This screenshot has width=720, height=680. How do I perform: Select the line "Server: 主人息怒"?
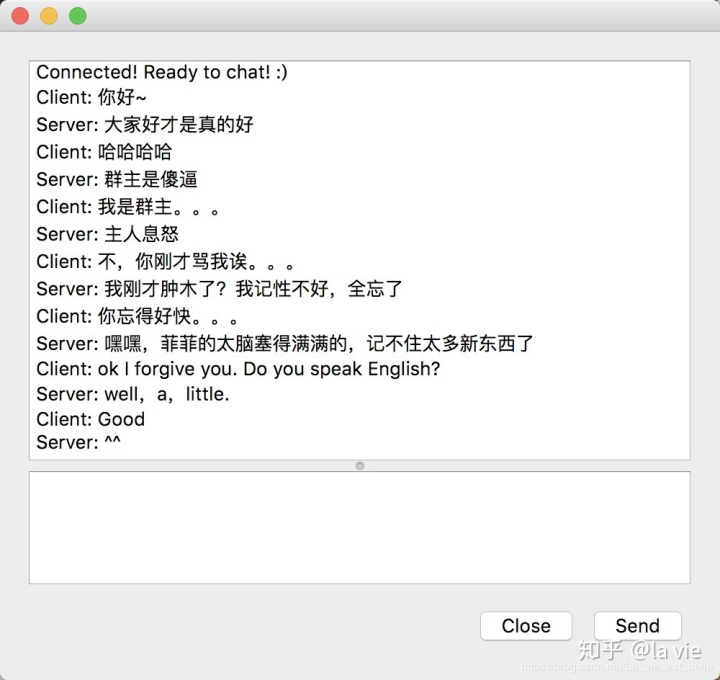(107, 234)
